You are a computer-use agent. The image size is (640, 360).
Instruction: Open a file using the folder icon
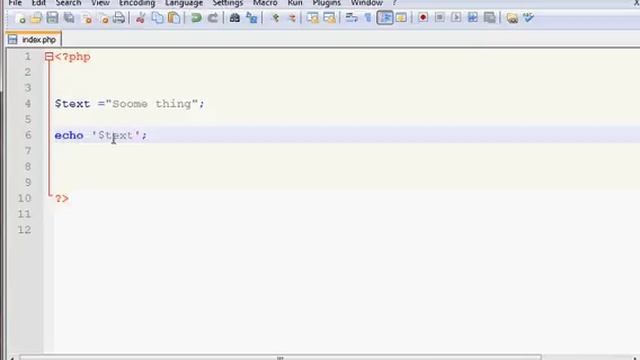tap(36, 18)
